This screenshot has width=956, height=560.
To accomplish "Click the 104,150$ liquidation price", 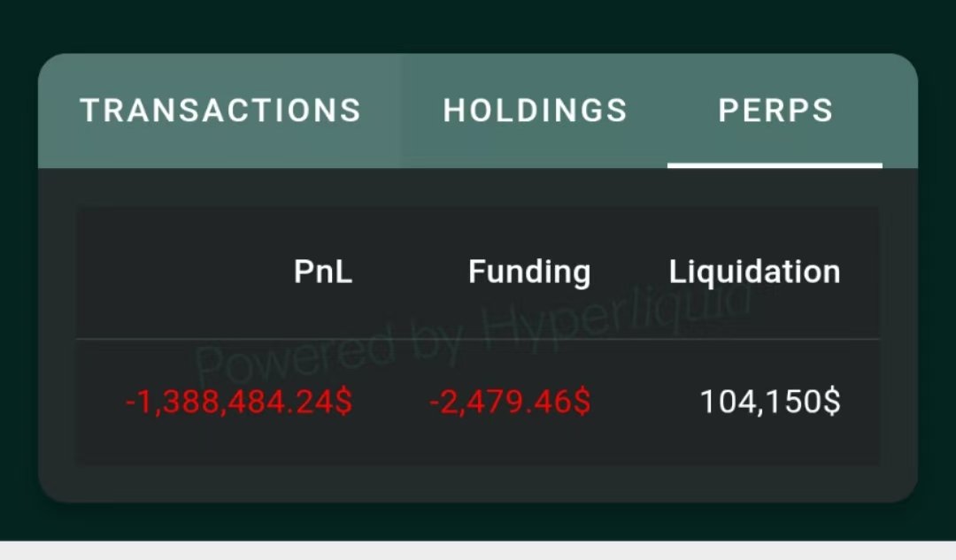I will [771, 402].
